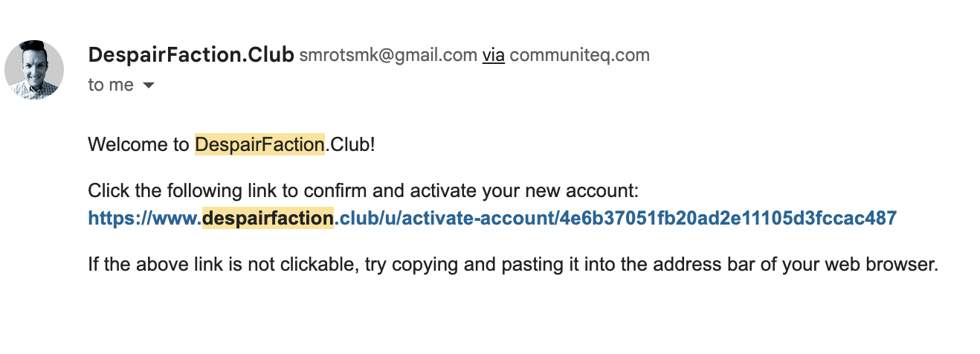Click the "https://www." start of the URL
Viewport: 980px width, 354px height.
point(145,218)
